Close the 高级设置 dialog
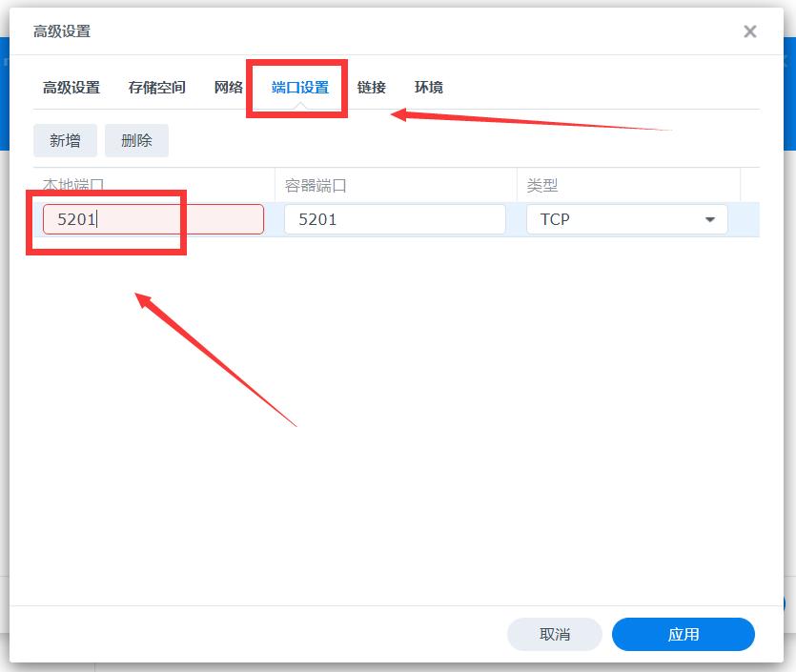The height and width of the screenshot is (672, 796). coord(750,31)
